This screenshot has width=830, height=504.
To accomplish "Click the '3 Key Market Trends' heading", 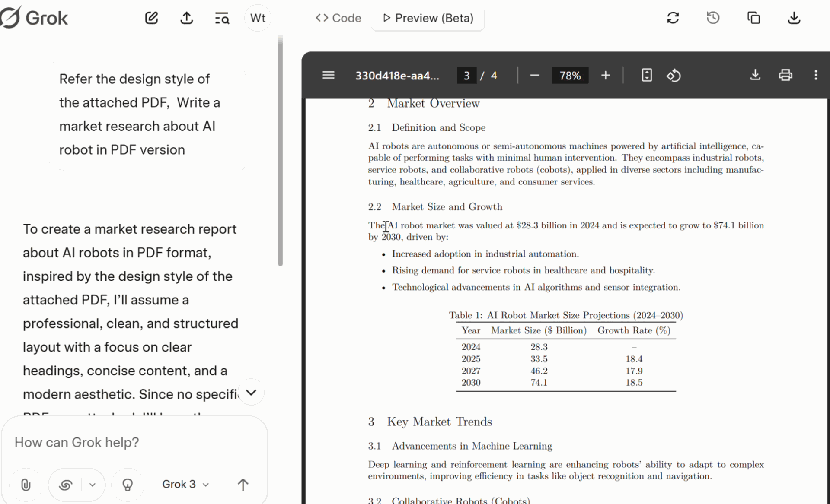I will click(x=430, y=422).
